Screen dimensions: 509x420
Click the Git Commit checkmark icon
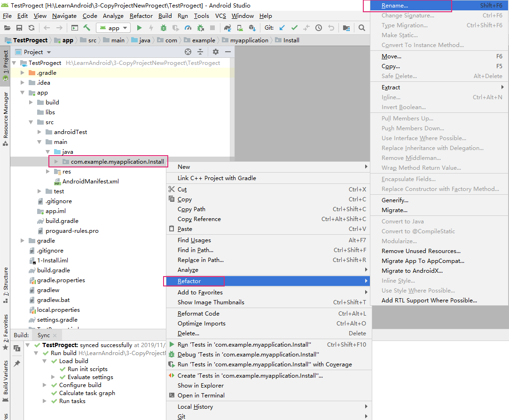tap(294, 28)
